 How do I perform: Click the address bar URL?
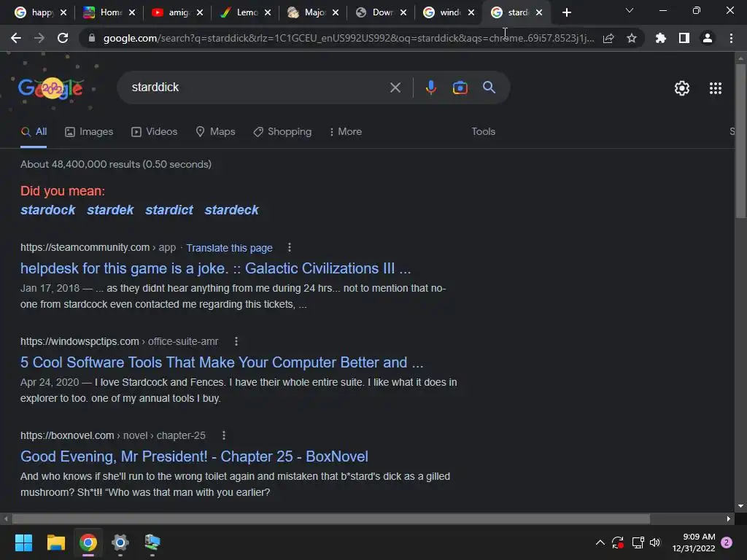[348, 38]
